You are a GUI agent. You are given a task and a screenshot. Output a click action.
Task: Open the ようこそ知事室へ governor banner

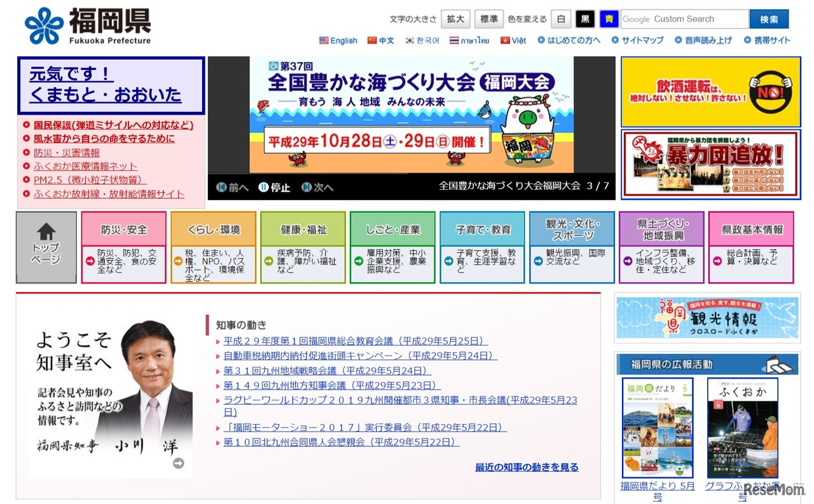111,397
